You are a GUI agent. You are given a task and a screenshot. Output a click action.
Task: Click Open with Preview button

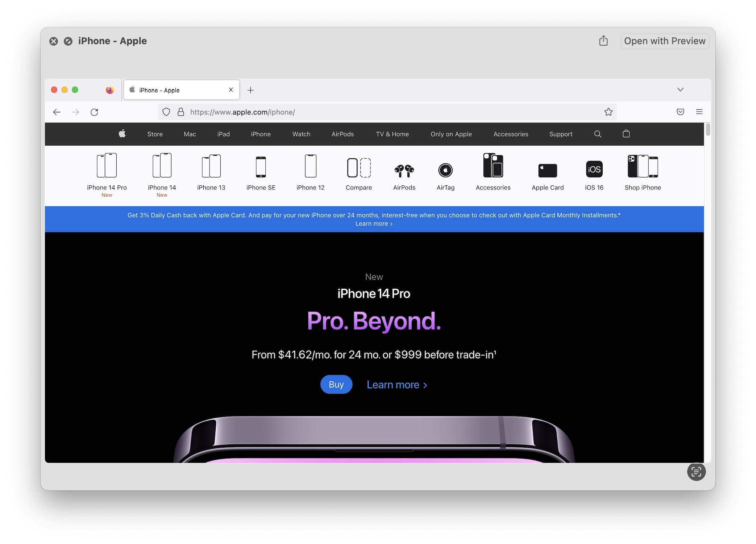click(x=665, y=41)
